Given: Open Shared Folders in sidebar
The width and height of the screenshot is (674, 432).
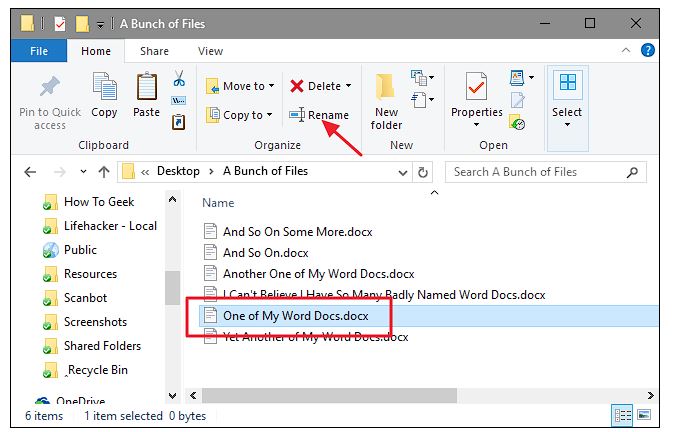Looking at the screenshot, I should (x=92, y=346).
